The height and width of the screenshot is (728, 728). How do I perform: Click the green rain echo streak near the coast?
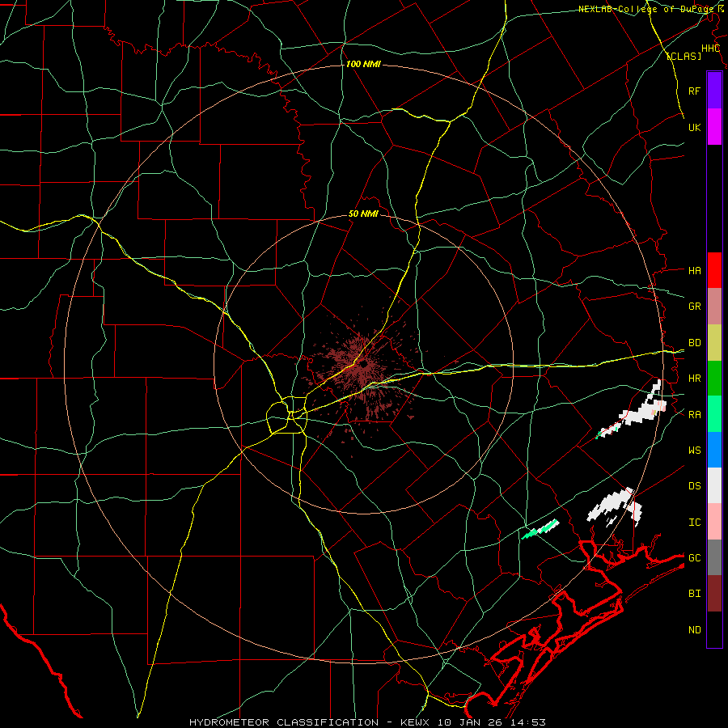[540, 529]
